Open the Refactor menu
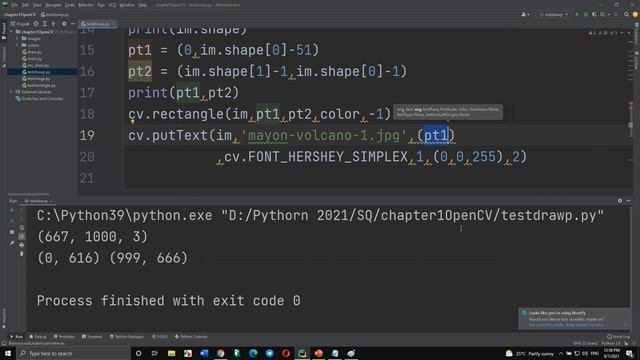This screenshot has height=360, width=640. (86, 5)
